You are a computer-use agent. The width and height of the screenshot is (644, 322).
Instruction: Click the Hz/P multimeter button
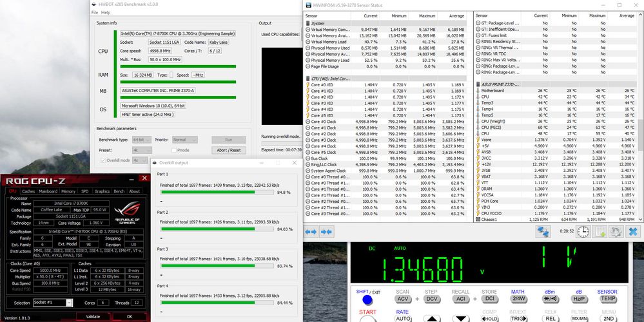tap(579, 299)
